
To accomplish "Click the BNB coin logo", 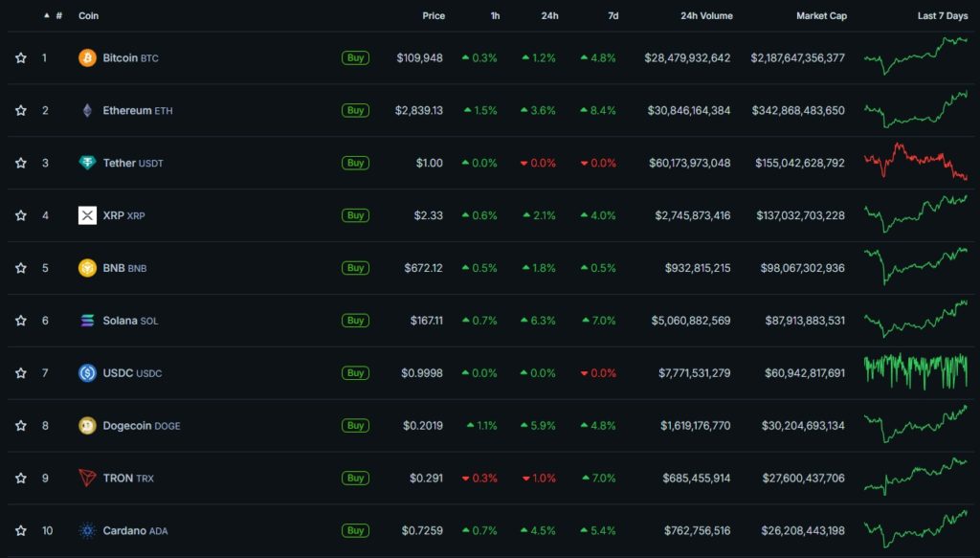I will point(88,268).
